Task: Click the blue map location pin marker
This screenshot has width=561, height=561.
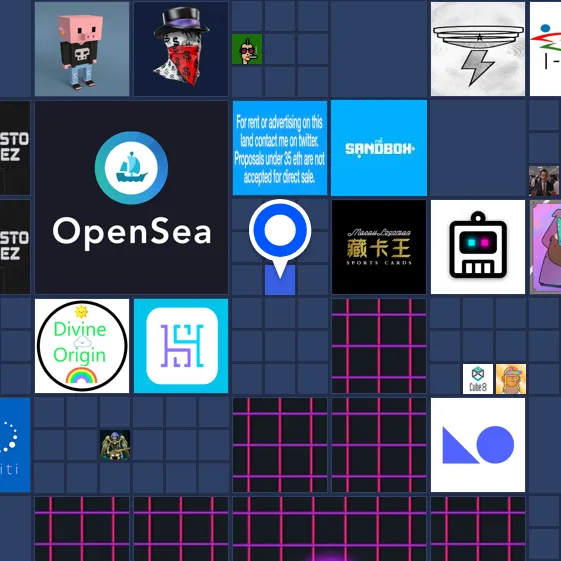Action: [x=280, y=239]
